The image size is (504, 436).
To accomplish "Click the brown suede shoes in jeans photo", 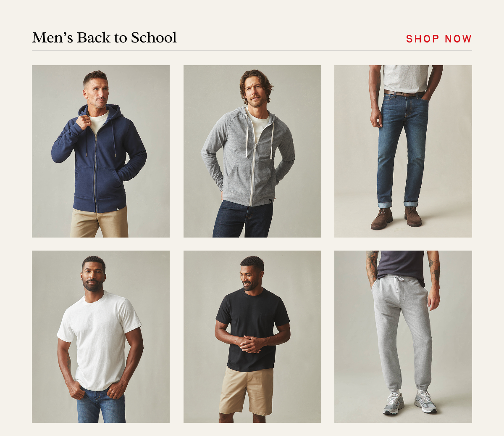I will (x=396, y=218).
